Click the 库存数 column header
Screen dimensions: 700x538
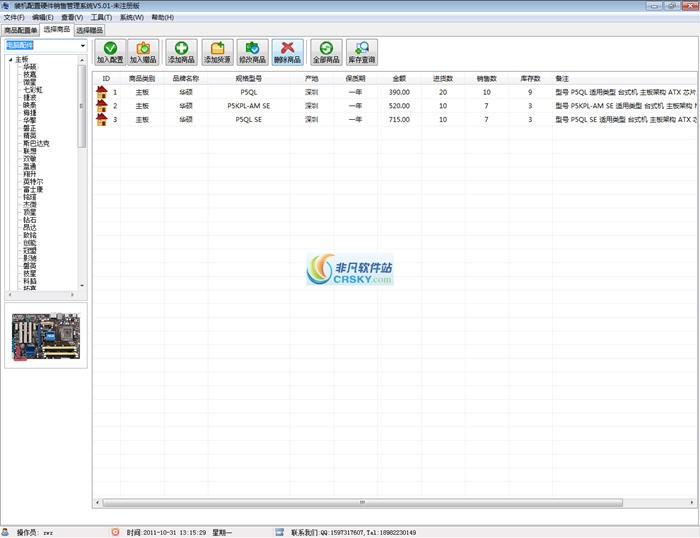pyautogui.click(x=530, y=79)
